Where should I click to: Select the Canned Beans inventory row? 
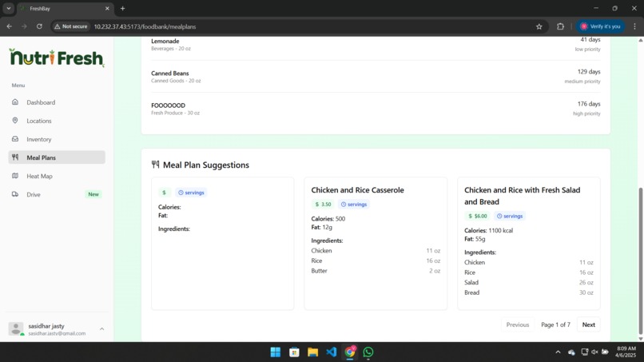[x=376, y=77]
